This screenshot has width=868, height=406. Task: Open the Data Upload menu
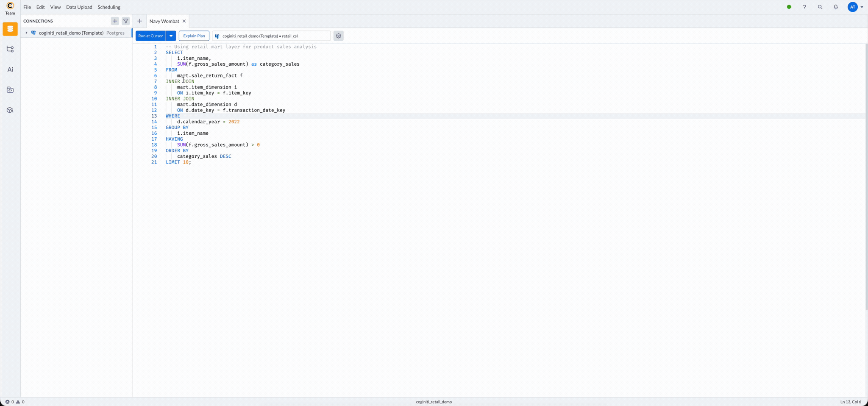(x=79, y=7)
